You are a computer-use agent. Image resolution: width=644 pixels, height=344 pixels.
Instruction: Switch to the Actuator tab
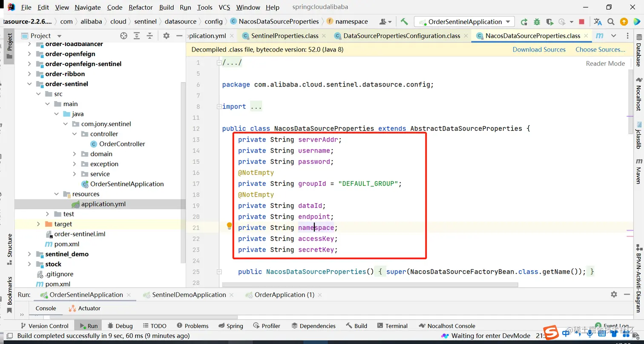(84, 308)
